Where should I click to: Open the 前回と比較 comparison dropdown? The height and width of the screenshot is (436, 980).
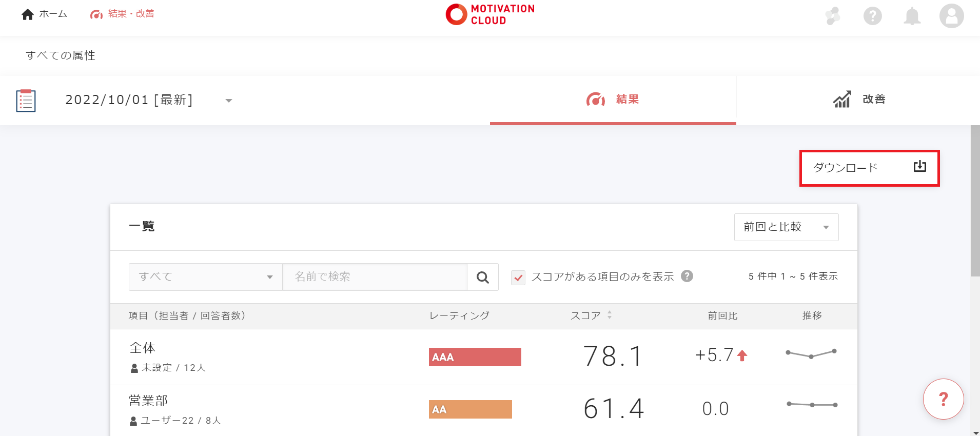click(786, 227)
